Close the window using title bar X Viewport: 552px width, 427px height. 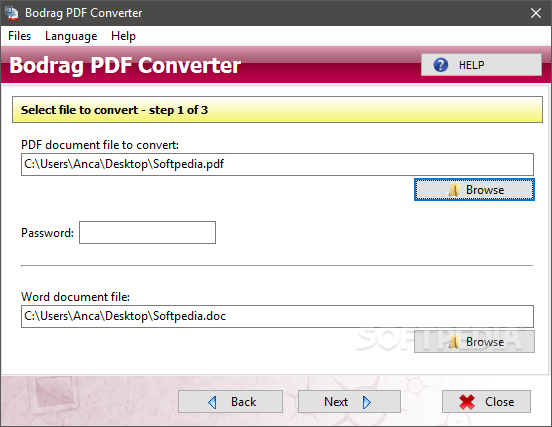[536, 13]
